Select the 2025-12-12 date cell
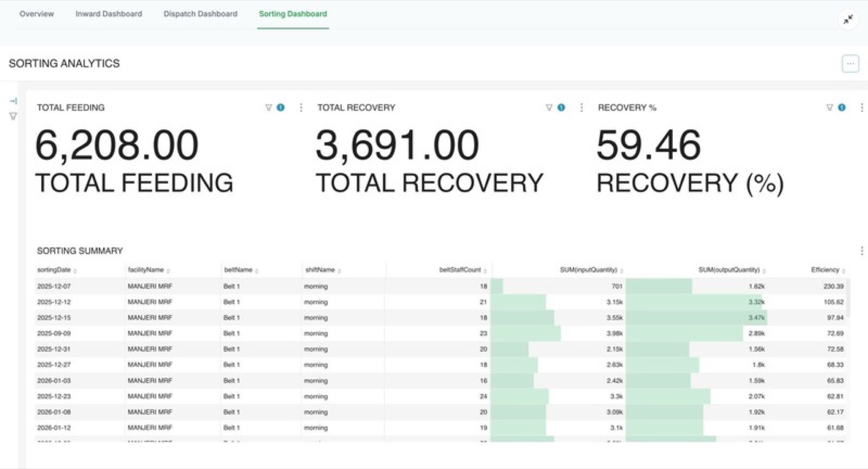Viewport: 868px width, 469px height. (54, 302)
